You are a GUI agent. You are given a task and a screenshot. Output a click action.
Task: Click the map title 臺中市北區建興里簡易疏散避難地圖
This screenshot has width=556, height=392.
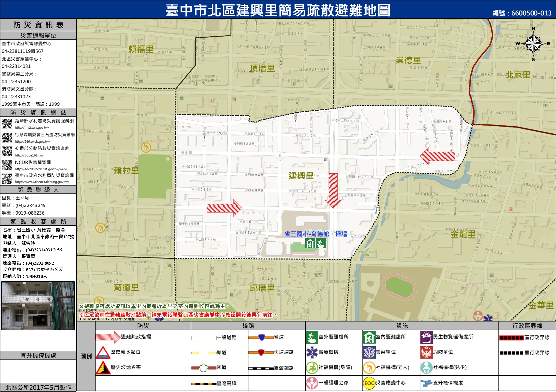click(x=278, y=10)
